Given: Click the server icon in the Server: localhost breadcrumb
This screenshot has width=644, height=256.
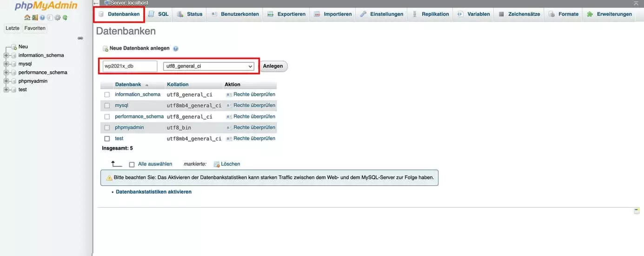Looking at the screenshot, I should click(107, 3).
